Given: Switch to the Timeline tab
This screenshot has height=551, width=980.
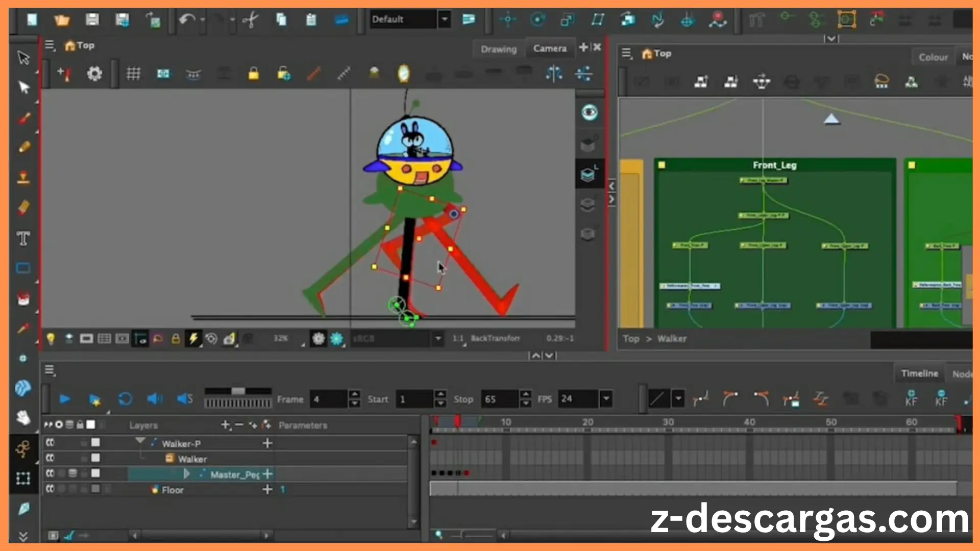Looking at the screenshot, I should [x=919, y=373].
